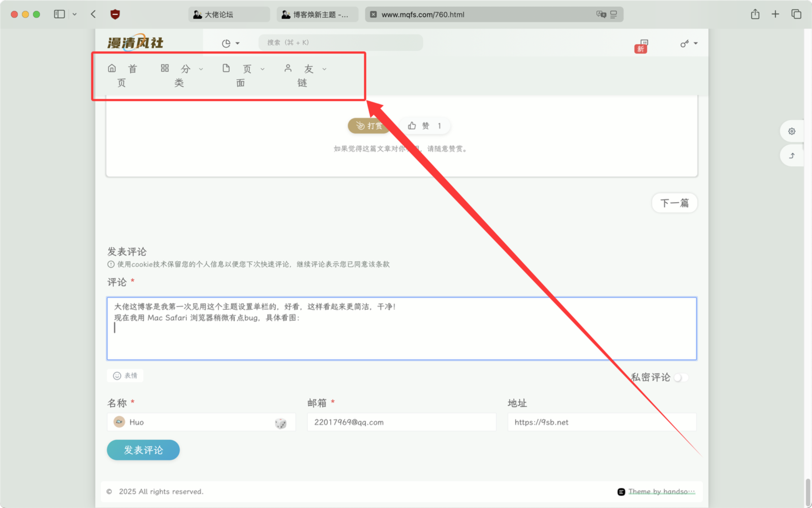The height and width of the screenshot is (508, 812).
Task: Click the Safari share icon
Action: pos(755,14)
